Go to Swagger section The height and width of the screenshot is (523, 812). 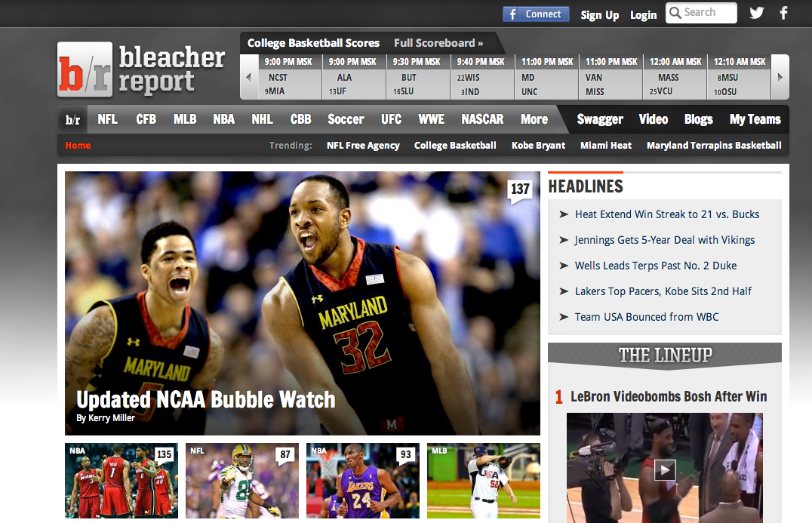pyautogui.click(x=600, y=119)
